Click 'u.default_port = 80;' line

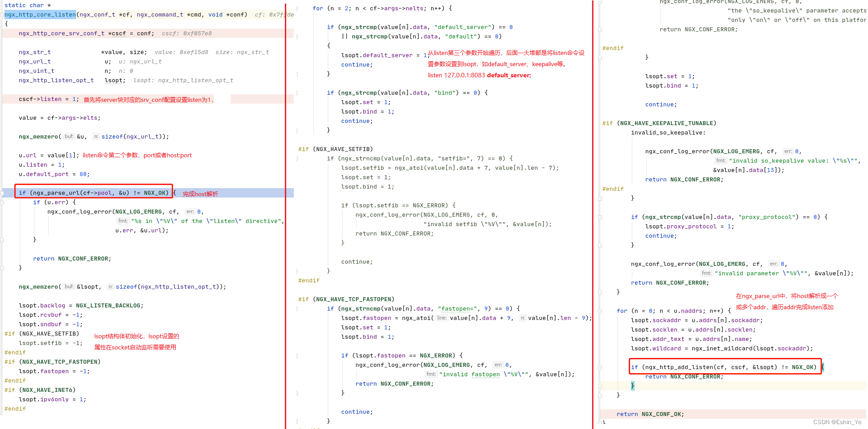pyautogui.click(x=54, y=174)
